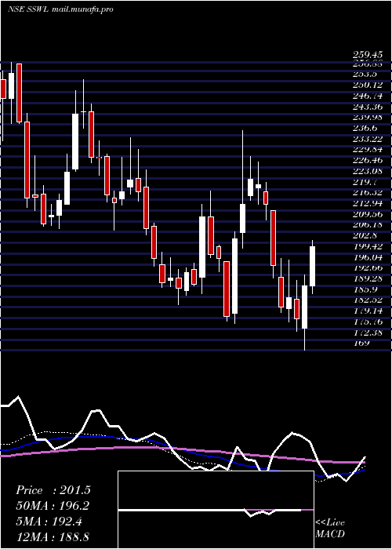This screenshot has height=549, width=392.
Task: Click inside the MACD indicator box
Action: [x=216, y=510]
